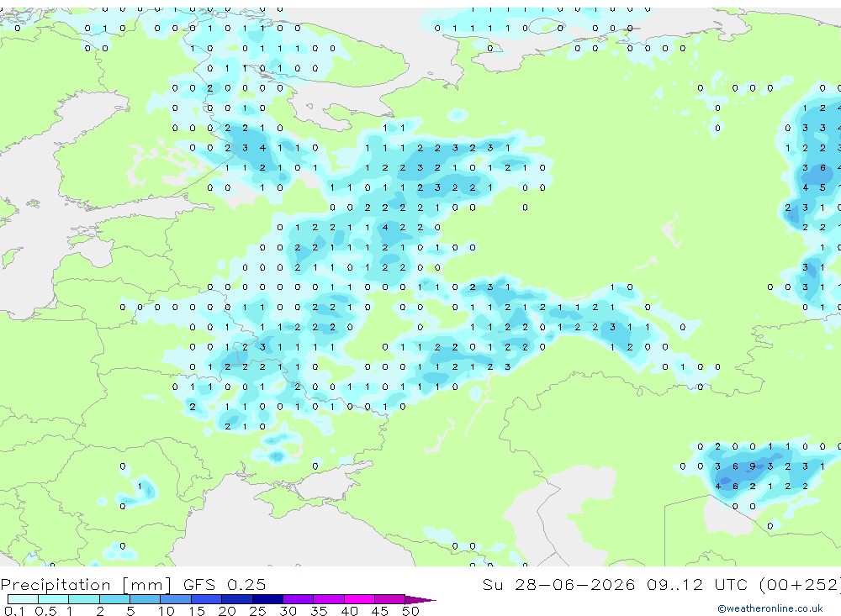
Task: Select the 35–40 mm legend color swatch
Action: 329,599
